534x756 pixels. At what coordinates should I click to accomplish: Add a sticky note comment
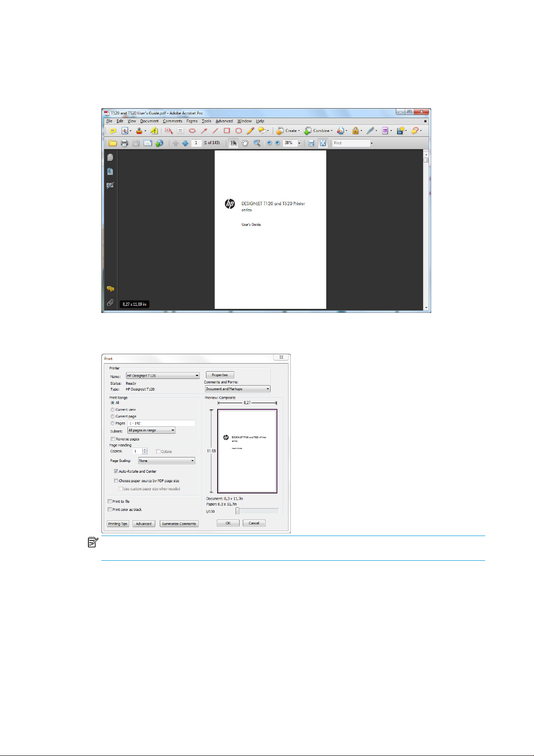[x=113, y=131]
